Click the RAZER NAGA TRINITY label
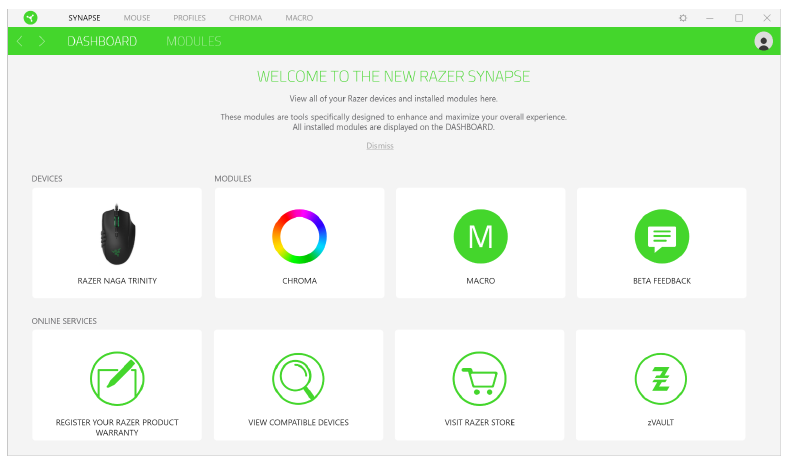The width and height of the screenshot is (793, 474). (x=117, y=281)
